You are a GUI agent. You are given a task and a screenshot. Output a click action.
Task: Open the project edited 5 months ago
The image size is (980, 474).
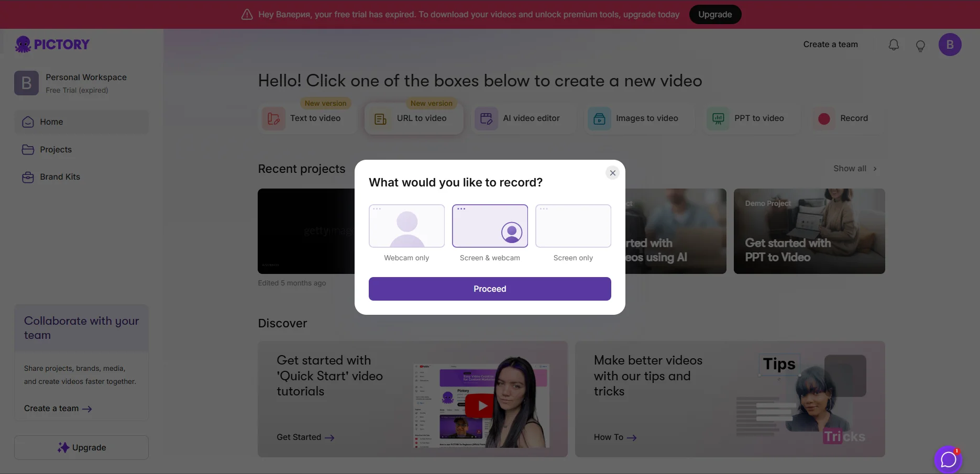tap(306, 231)
